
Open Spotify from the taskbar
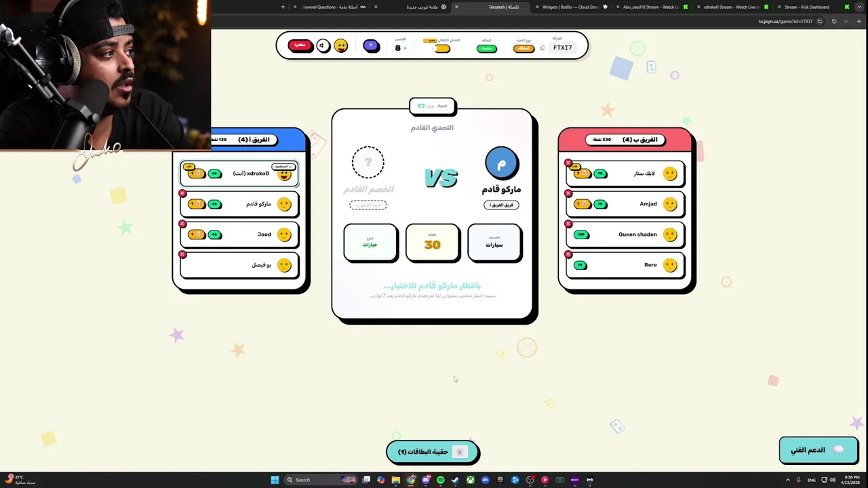pos(441,480)
